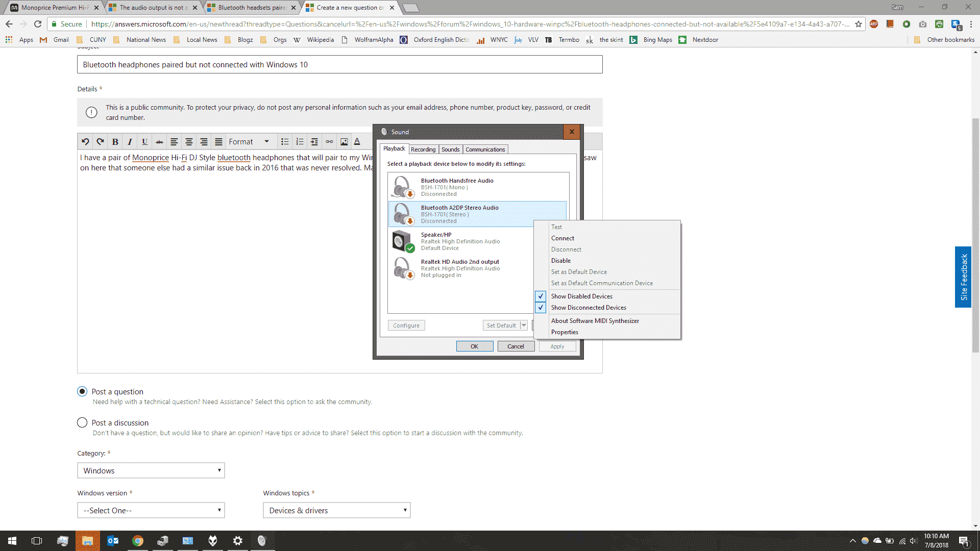Select the Speaker/HP playback device
Screen dimensions: 980x551
[461, 241]
